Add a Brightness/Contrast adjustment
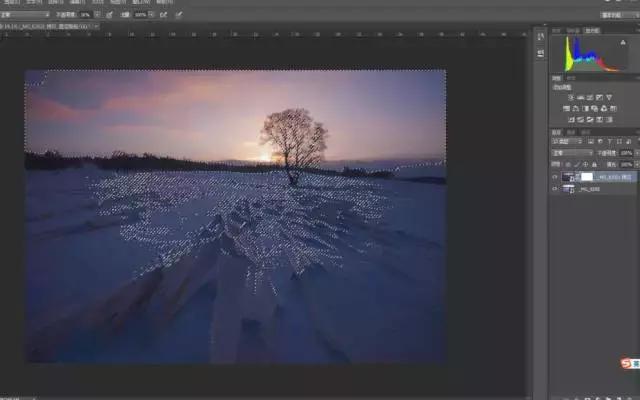 coord(568,97)
